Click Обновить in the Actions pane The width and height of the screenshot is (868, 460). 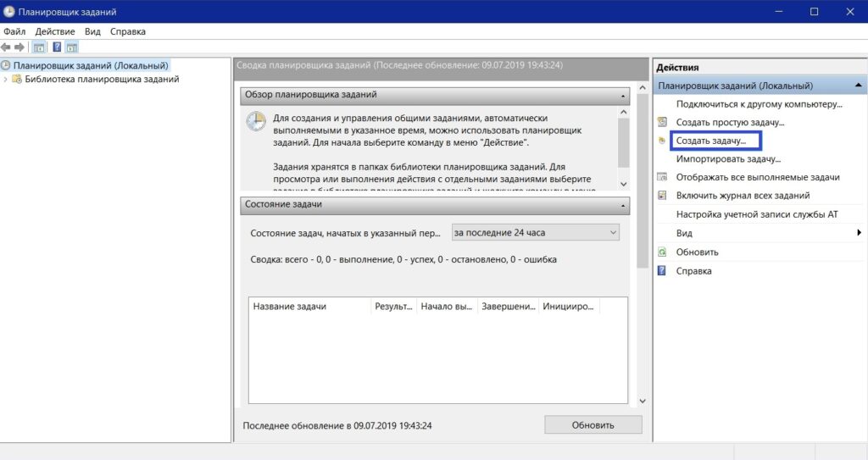point(697,252)
